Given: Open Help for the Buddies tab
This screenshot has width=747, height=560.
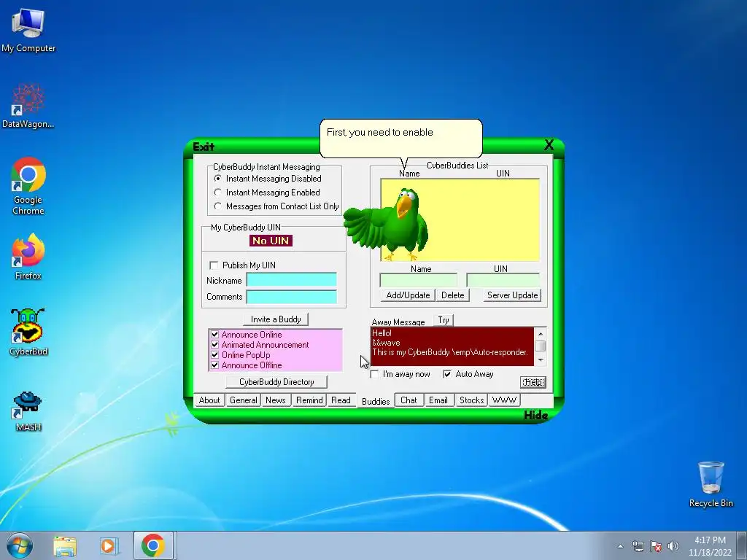Looking at the screenshot, I should (x=533, y=382).
